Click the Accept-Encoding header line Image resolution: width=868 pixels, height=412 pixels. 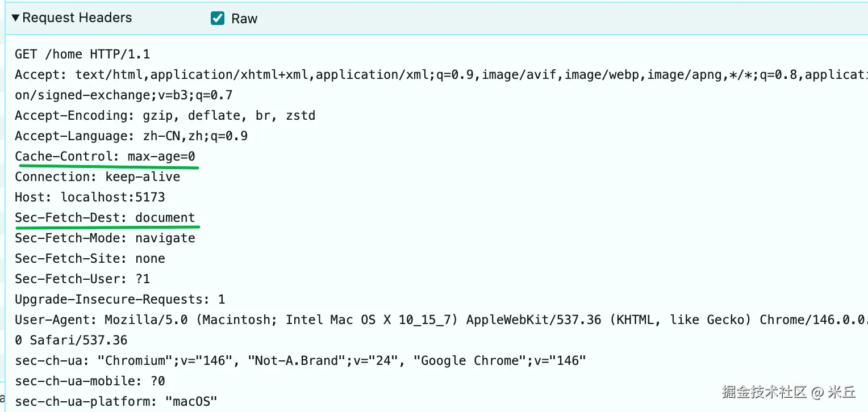click(165, 116)
